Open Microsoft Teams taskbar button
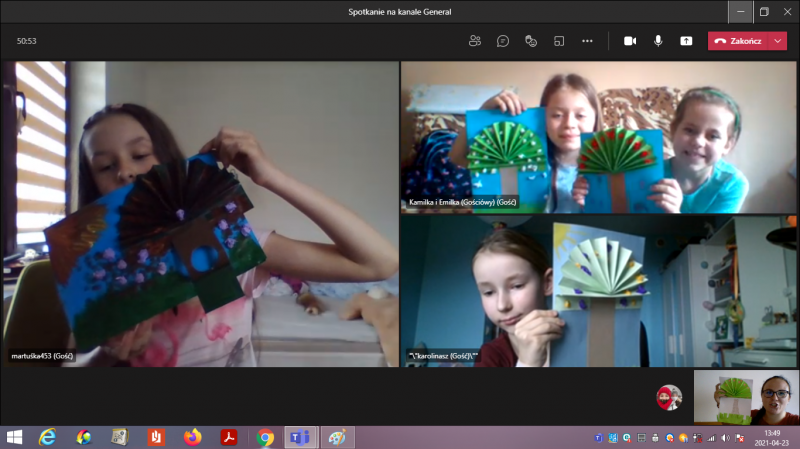The image size is (800, 449). [301, 437]
